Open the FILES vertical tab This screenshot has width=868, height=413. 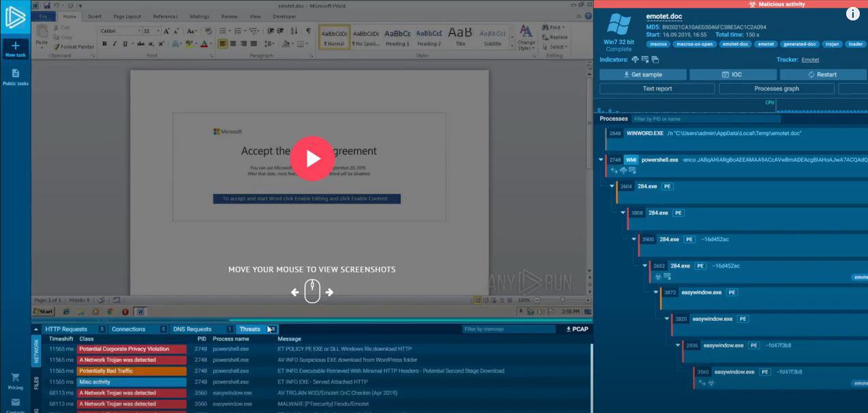point(36,383)
